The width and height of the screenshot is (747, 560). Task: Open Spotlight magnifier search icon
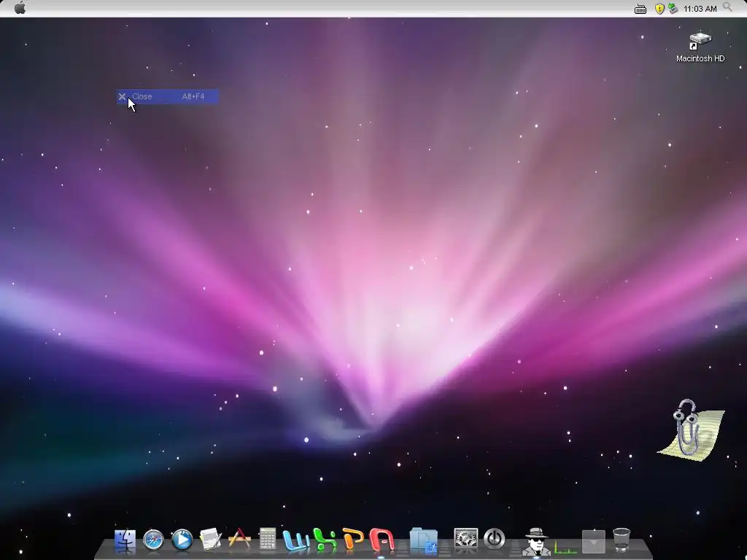coord(727,7)
